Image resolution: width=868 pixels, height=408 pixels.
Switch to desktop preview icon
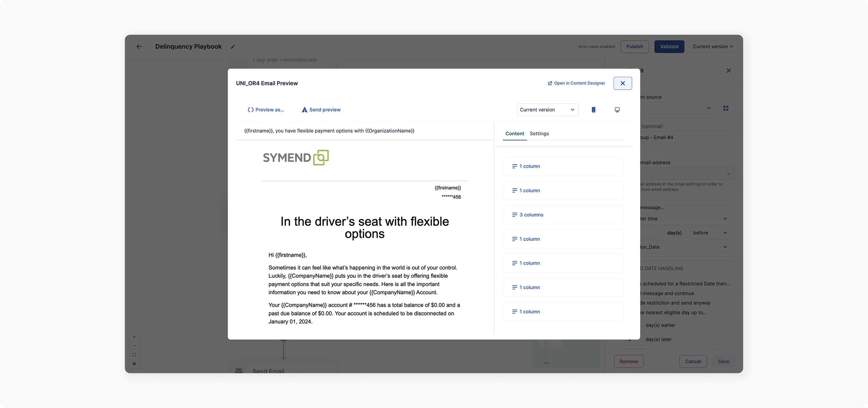(617, 110)
